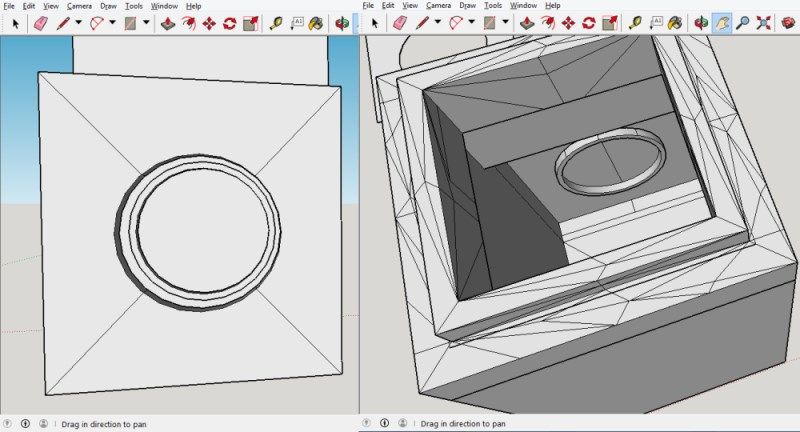Expand Pencil tool dropdown arrow in right window
This screenshot has width=800, height=432.
coord(438,22)
